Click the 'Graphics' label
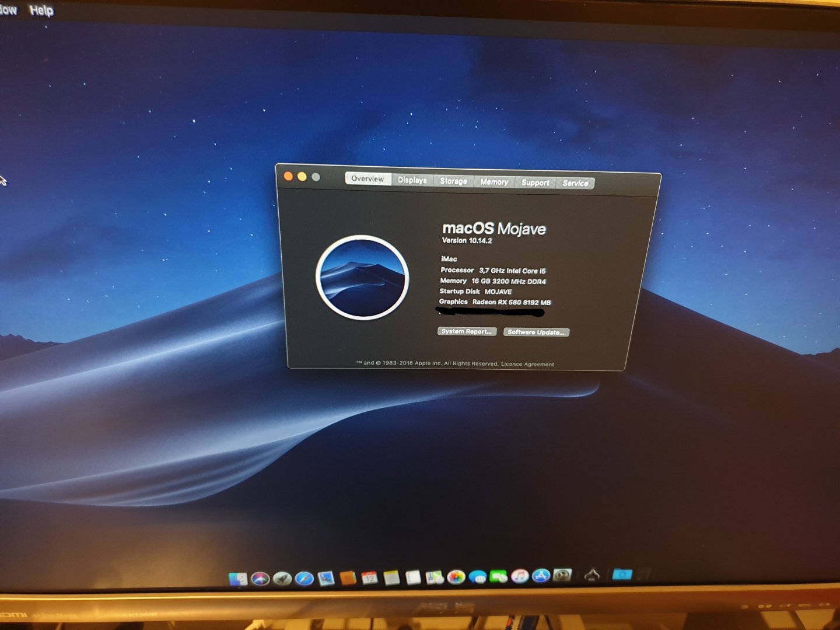840x630 pixels. point(453,302)
